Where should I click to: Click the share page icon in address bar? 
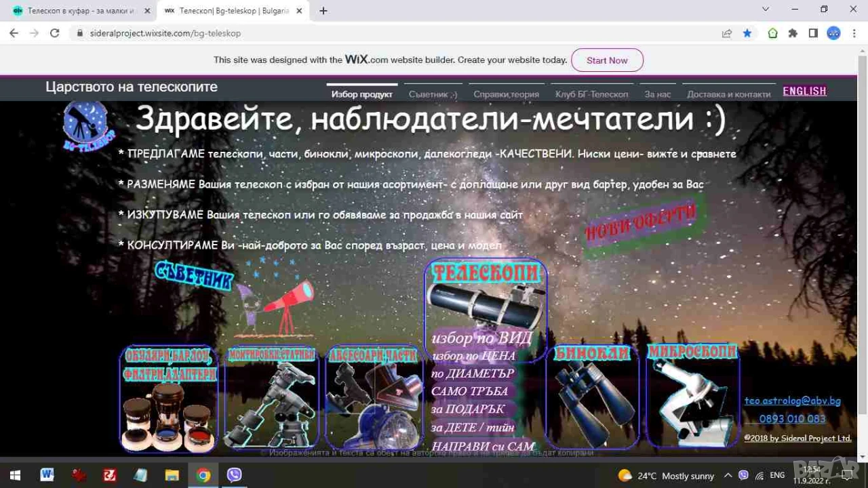[x=727, y=33]
